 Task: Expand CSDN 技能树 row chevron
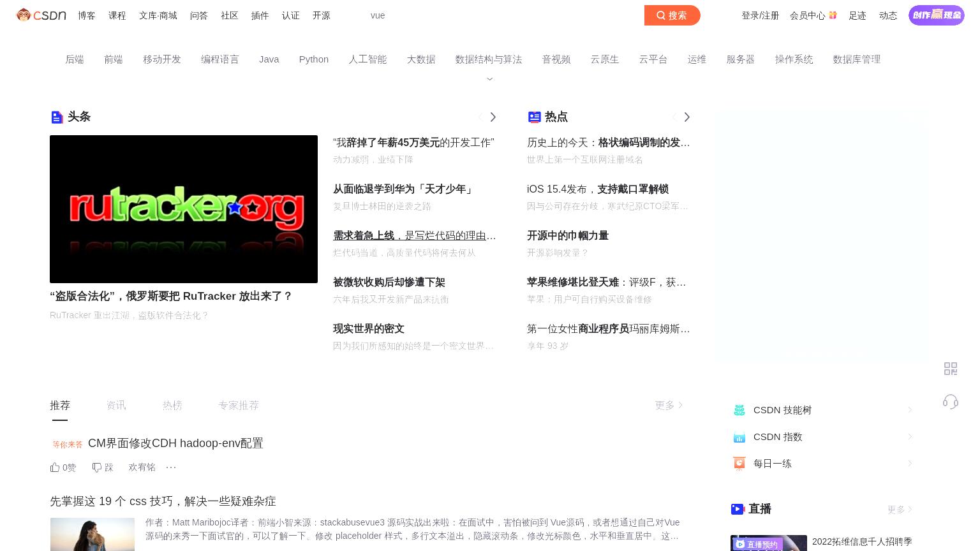pos(910,410)
